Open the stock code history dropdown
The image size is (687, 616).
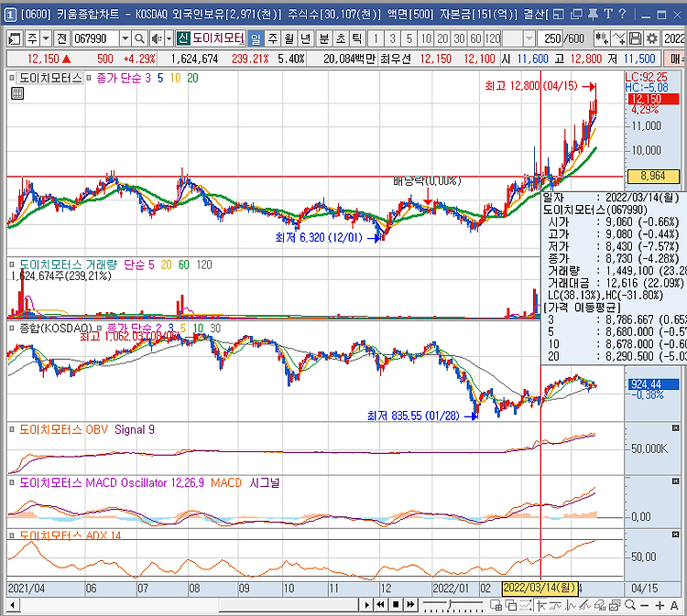point(125,39)
